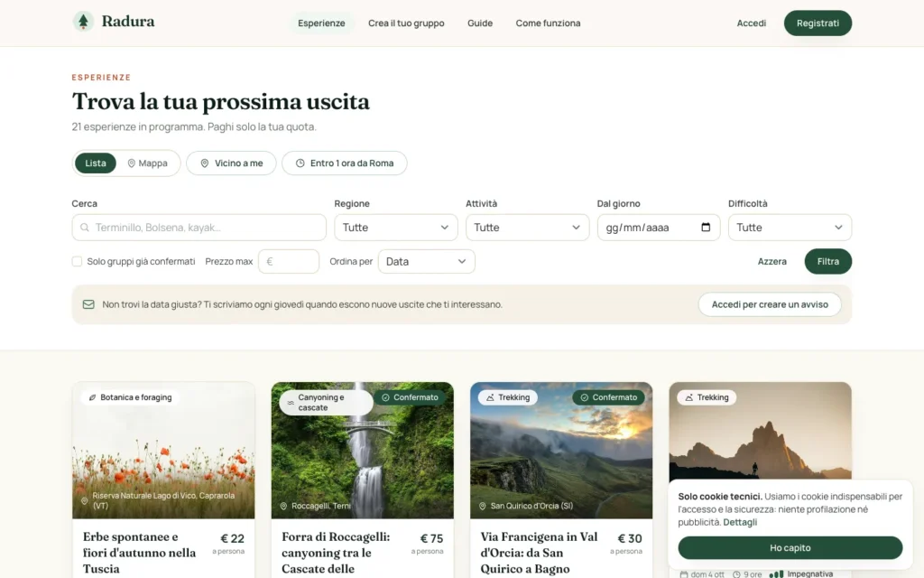
Task: Open the mountain silhouette Trekking card image
Action: [x=760, y=432]
